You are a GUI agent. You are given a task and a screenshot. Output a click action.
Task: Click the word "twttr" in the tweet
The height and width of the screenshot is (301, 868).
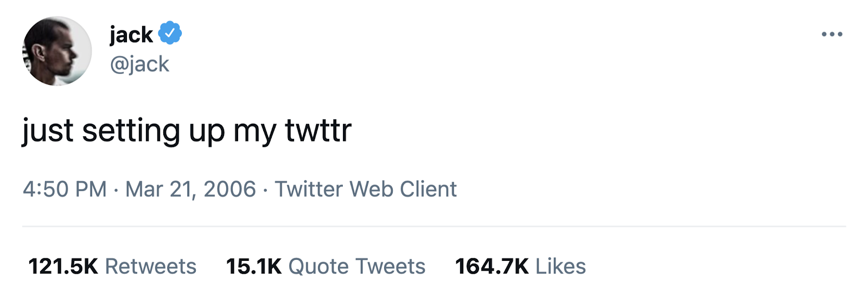point(318,131)
